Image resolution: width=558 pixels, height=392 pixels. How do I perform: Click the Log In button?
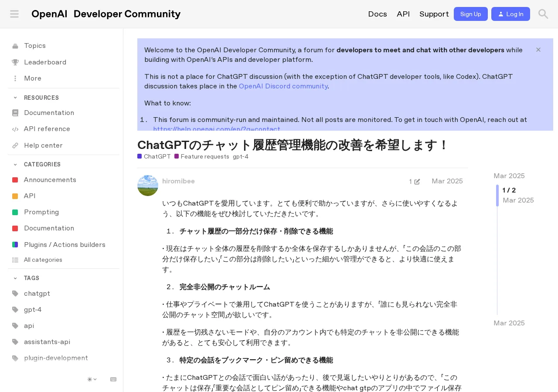(x=510, y=14)
